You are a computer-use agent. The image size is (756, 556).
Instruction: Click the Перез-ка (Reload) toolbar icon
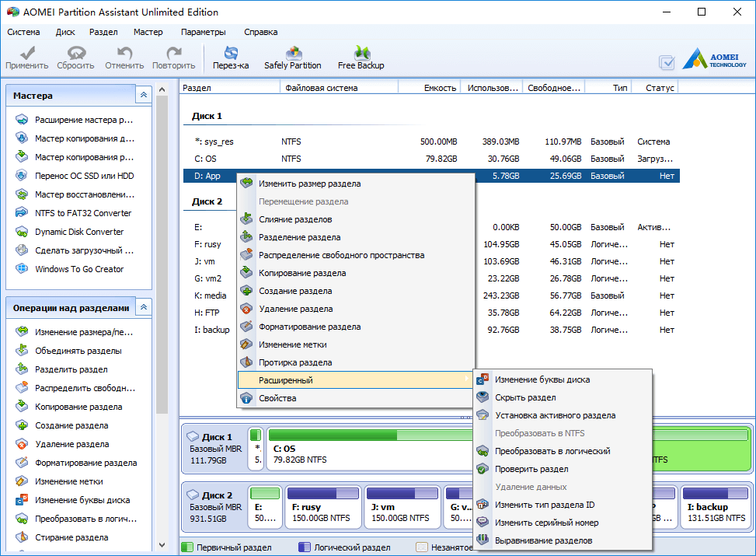231,53
